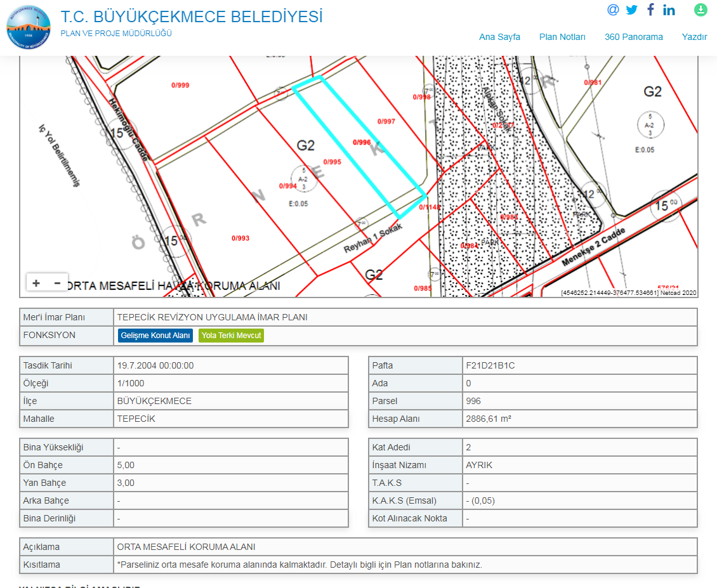Open Plan Notları from navigation
The height and width of the screenshot is (588, 717).
[x=562, y=37]
